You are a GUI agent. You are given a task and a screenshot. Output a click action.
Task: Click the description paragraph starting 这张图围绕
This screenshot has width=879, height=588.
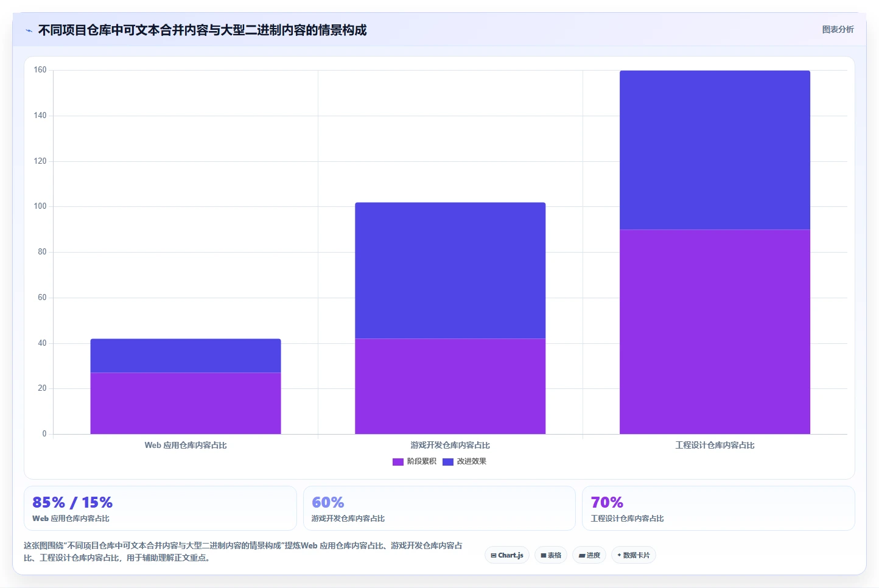(x=243, y=551)
